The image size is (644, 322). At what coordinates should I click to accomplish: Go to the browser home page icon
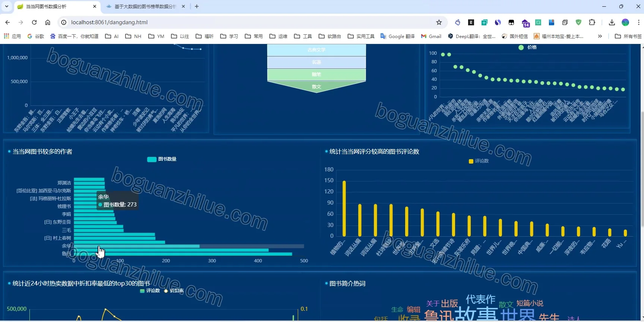(x=48, y=22)
